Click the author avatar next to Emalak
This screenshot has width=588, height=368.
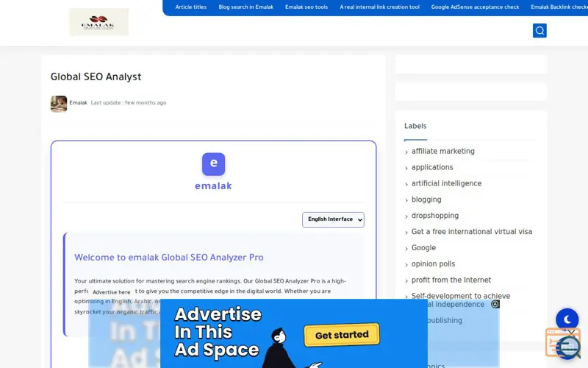[59, 104]
